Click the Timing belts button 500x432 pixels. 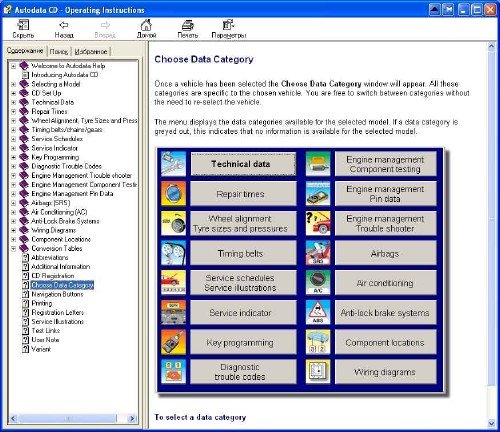pyautogui.click(x=243, y=253)
